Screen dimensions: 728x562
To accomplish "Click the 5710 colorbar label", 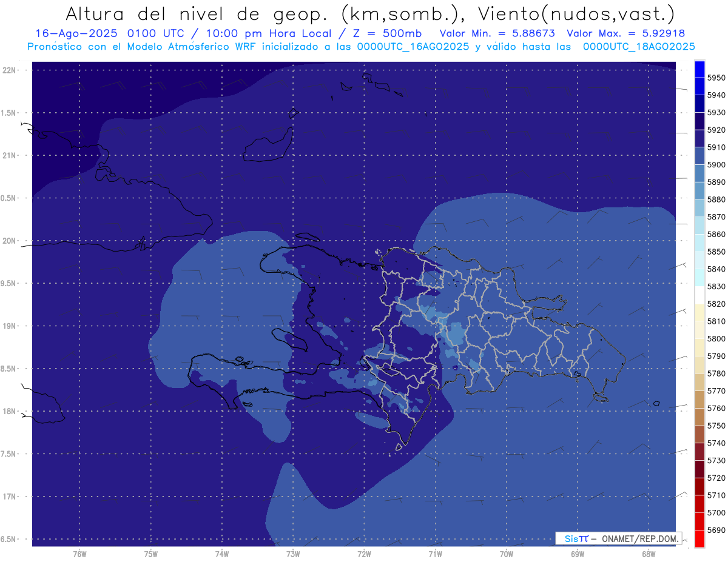I will (x=716, y=495).
